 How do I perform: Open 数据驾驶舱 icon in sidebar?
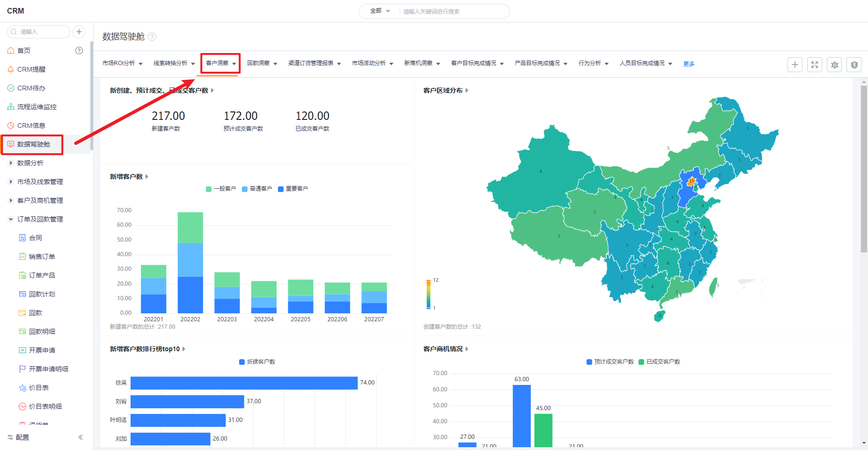pos(11,144)
